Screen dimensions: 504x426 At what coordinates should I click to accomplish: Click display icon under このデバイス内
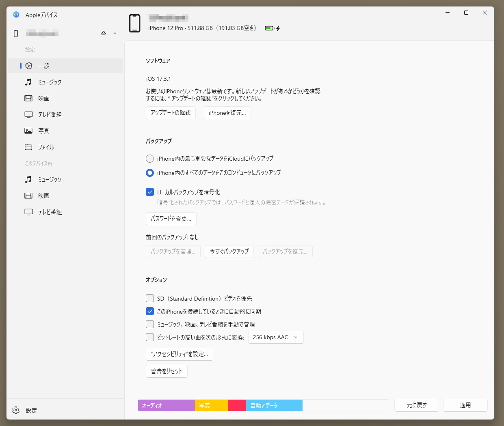[28, 212]
